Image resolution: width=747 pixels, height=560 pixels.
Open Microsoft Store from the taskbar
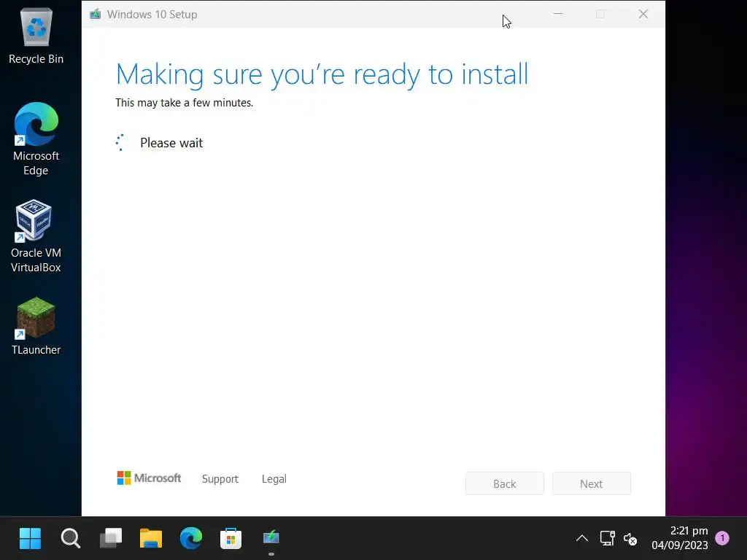click(x=231, y=539)
